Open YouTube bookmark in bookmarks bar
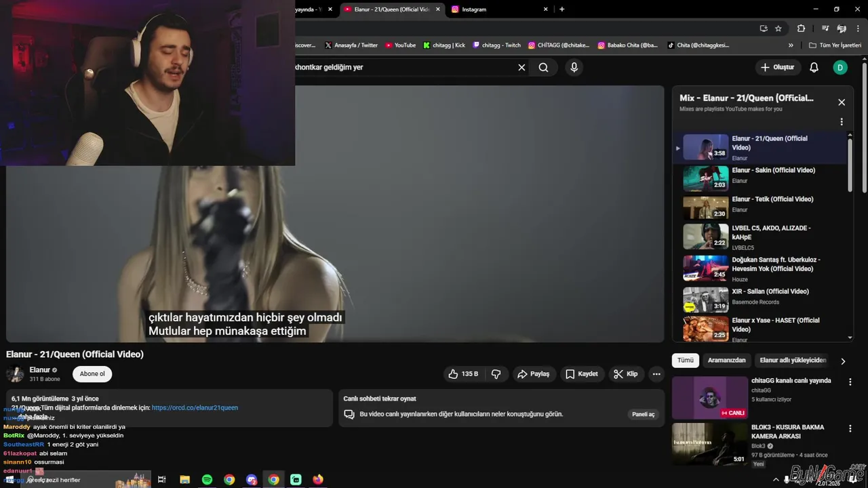The height and width of the screenshot is (488, 868). (400, 45)
